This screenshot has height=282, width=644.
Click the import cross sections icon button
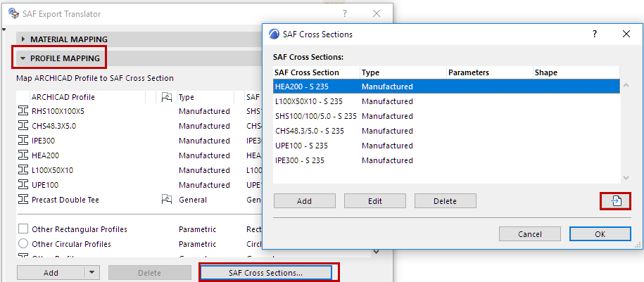(616, 201)
